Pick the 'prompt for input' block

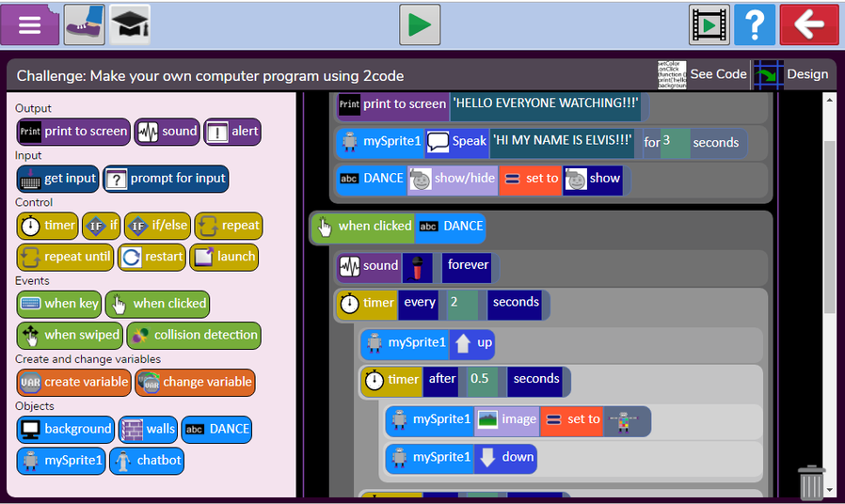click(166, 179)
